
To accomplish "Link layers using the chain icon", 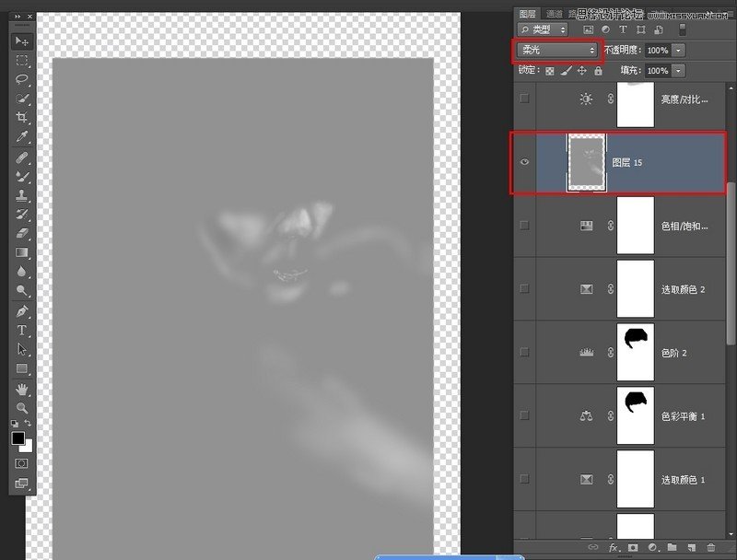I will click(593, 547).
